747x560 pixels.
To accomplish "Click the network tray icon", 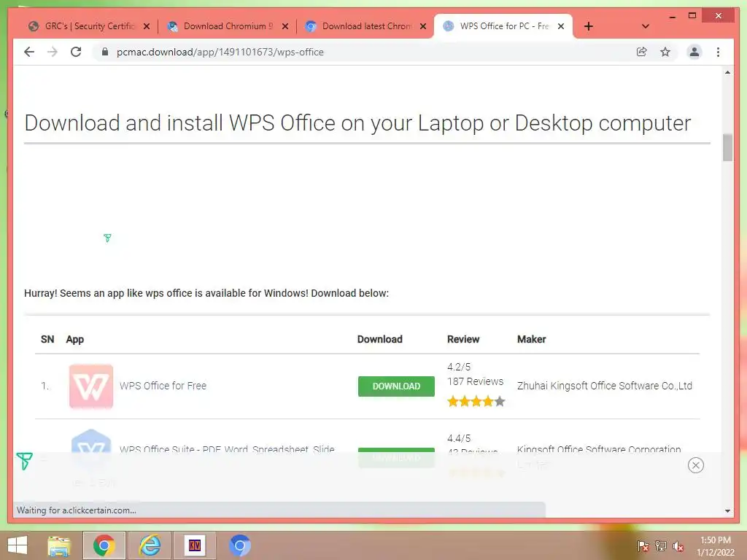I will coord(661,546).
